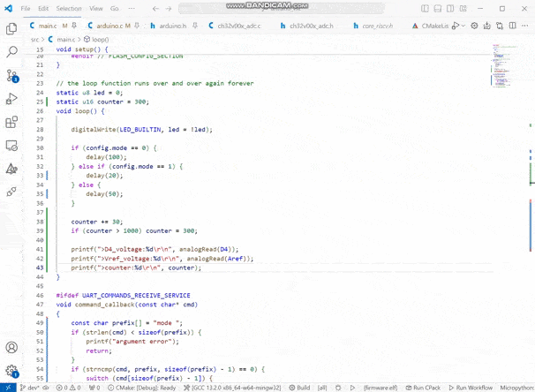535x392 pixels.
Task: Run or debug file from editor toolbar
Action: click(455, 26)
